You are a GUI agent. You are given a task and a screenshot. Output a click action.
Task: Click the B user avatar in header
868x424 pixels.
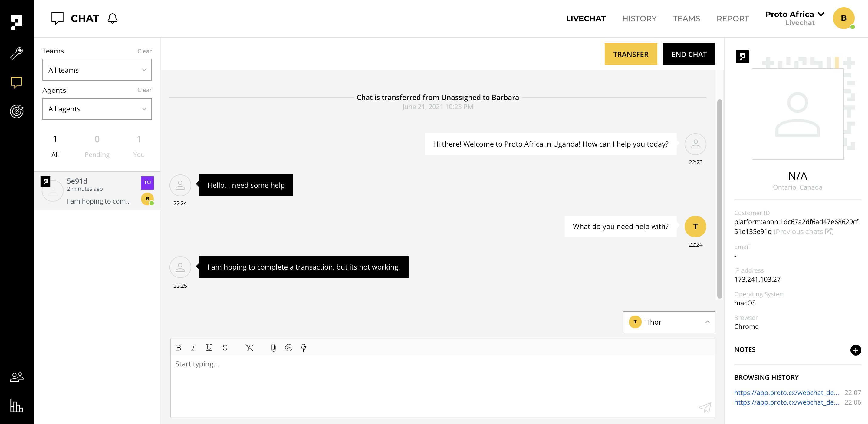pos(843,18)
